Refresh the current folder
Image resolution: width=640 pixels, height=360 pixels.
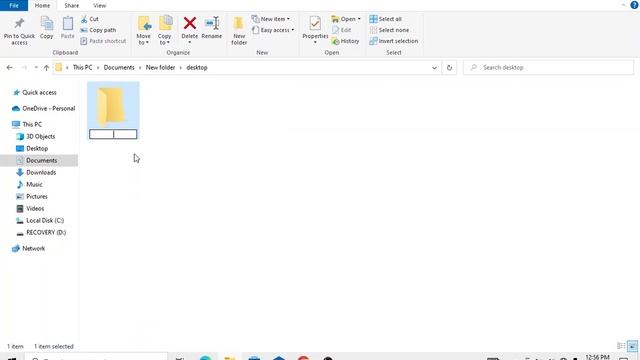click(x=449, y=68)
